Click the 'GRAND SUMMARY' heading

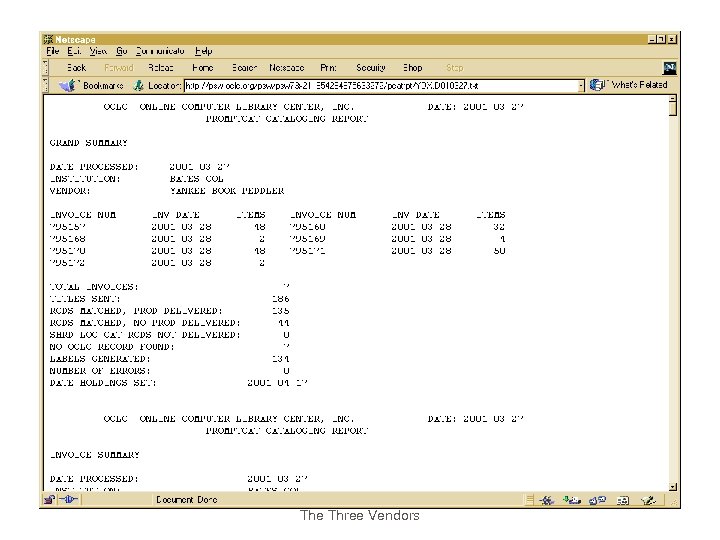click(88, 143)
